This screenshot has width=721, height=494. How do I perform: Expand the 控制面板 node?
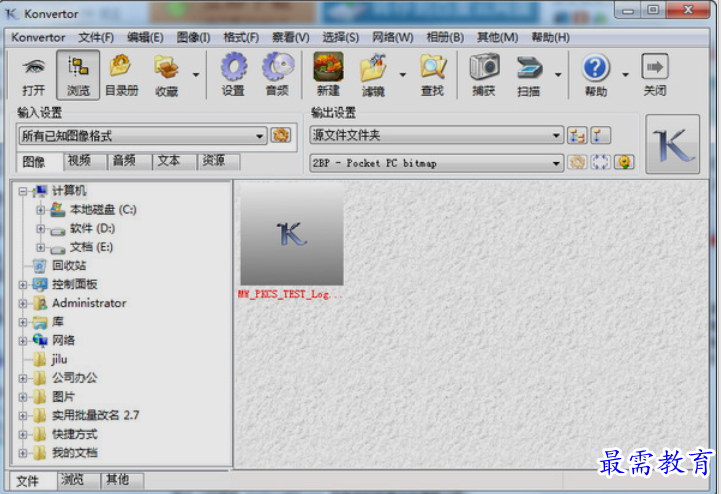tap(23, 285)
